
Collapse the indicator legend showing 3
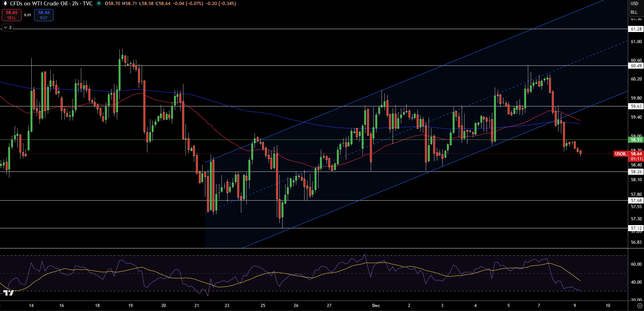tap(8, 27)
